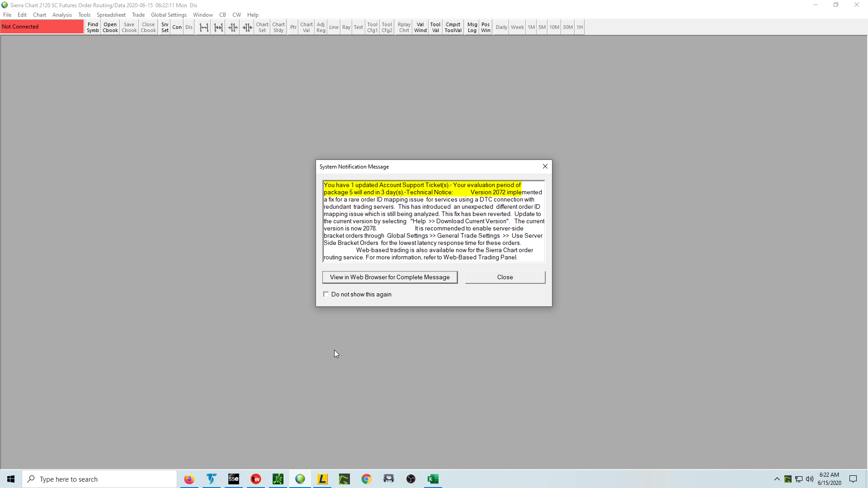Click the Sierra Chart taskbar icon
This screenshot has height=488, width=868.
300,479
